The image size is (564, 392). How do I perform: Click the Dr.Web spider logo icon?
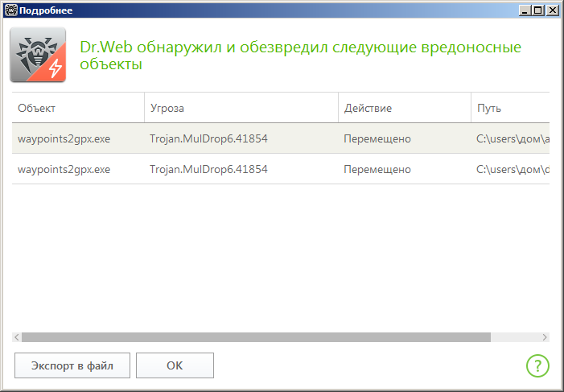pos(38,55)
